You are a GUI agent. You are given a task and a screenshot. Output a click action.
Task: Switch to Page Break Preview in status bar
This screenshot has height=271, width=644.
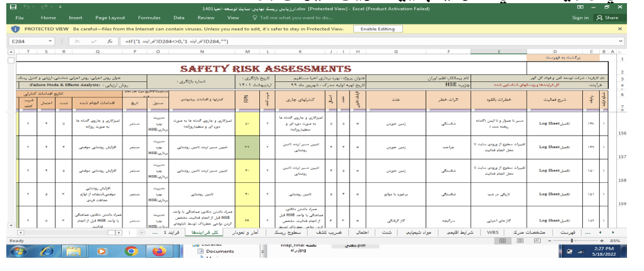point(537,241)
